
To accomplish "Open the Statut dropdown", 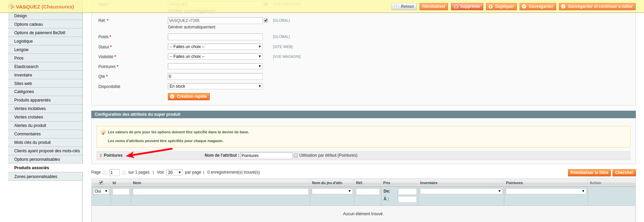I will click(x=215, y=47).
